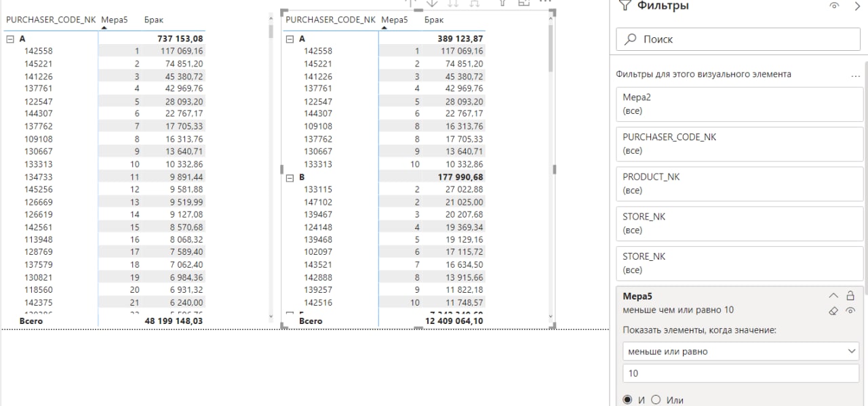
Task: Collapse Фильтры pane with right arrow
Action: [856, 6]
